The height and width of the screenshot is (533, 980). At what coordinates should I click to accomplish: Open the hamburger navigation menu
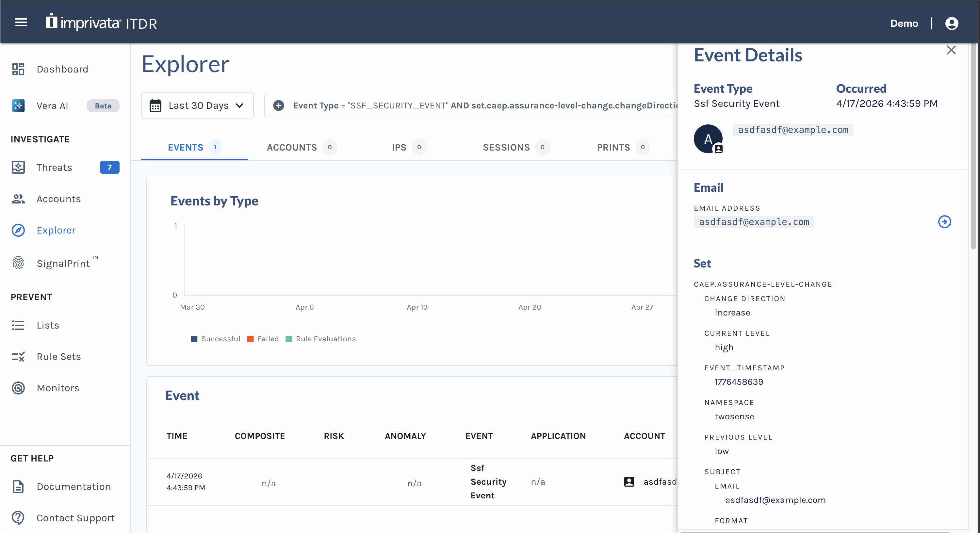click(x=21, y=23)
